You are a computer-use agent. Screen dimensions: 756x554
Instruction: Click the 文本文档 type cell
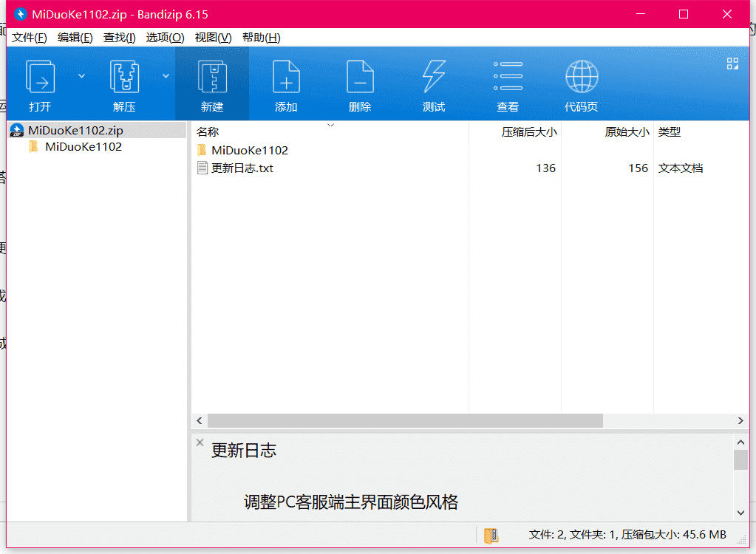[x=681, y=168]
